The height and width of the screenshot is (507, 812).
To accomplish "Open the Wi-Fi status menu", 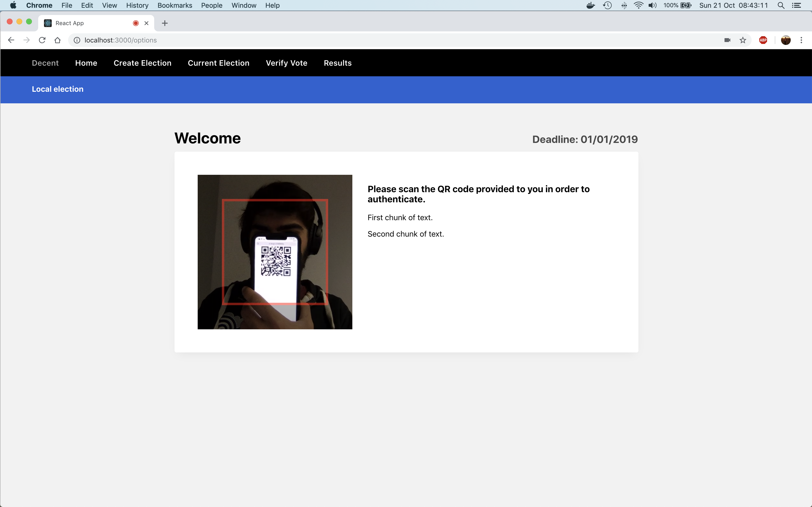I will (638, 5).
